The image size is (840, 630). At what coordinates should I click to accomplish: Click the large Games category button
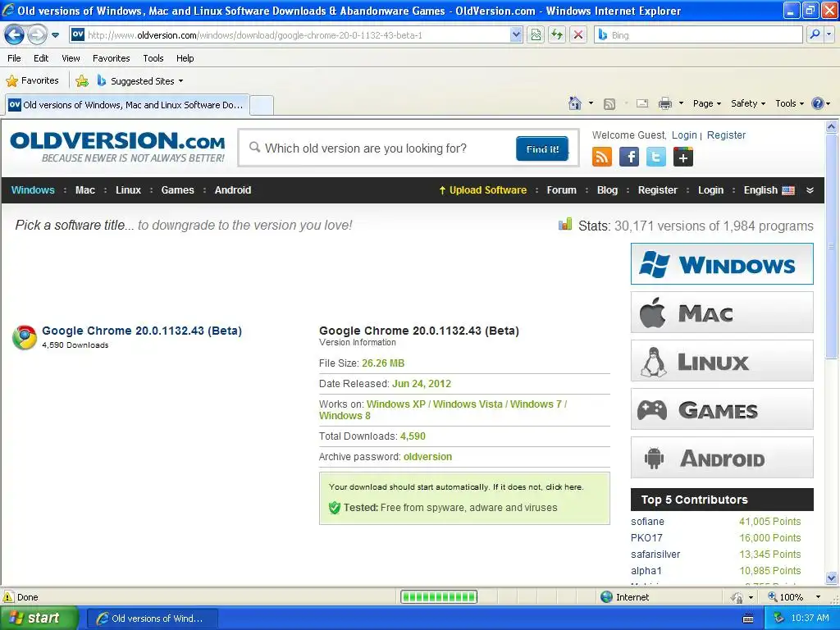click(x=722, y=409)
